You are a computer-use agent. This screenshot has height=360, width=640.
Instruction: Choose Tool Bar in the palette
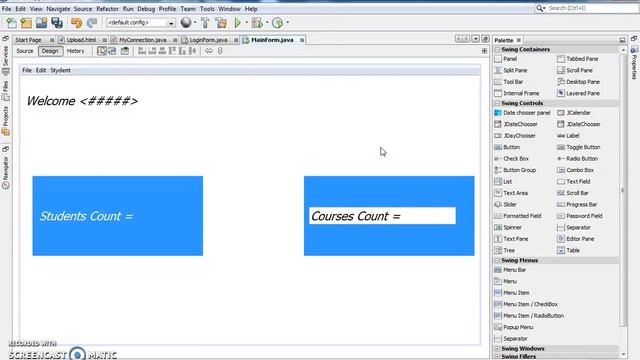click(509, 82)
